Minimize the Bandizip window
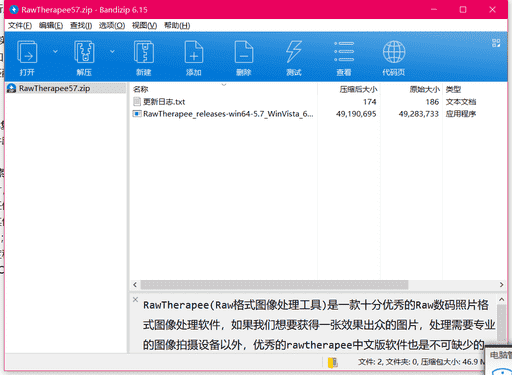 pos(434,9)
